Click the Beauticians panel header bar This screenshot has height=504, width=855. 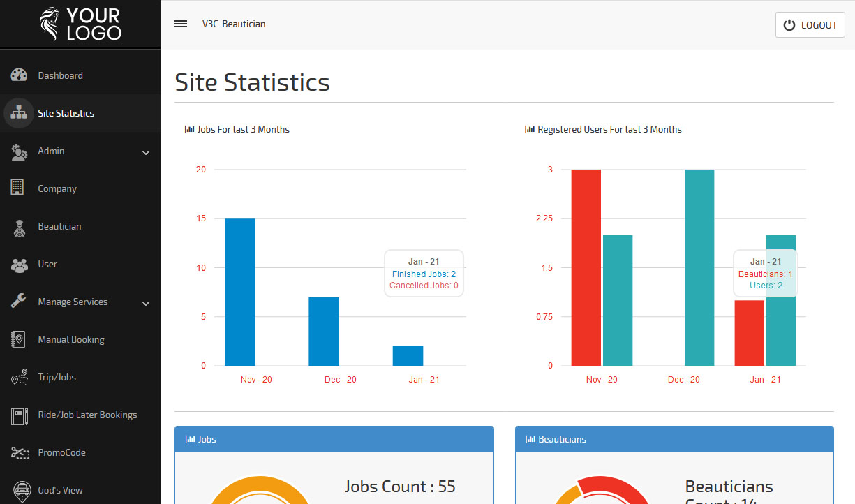[x=675, y=439]
